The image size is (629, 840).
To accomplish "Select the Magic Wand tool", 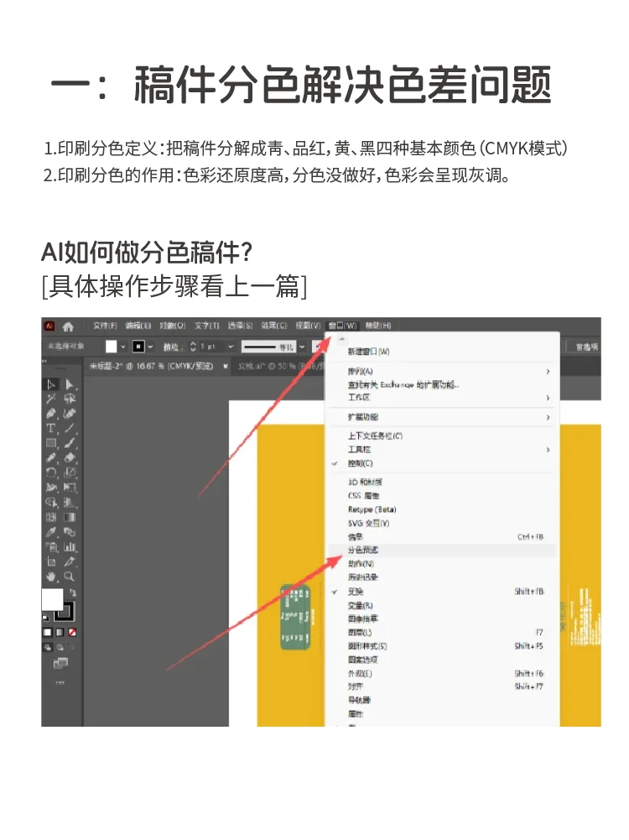I will coord(51,399).
